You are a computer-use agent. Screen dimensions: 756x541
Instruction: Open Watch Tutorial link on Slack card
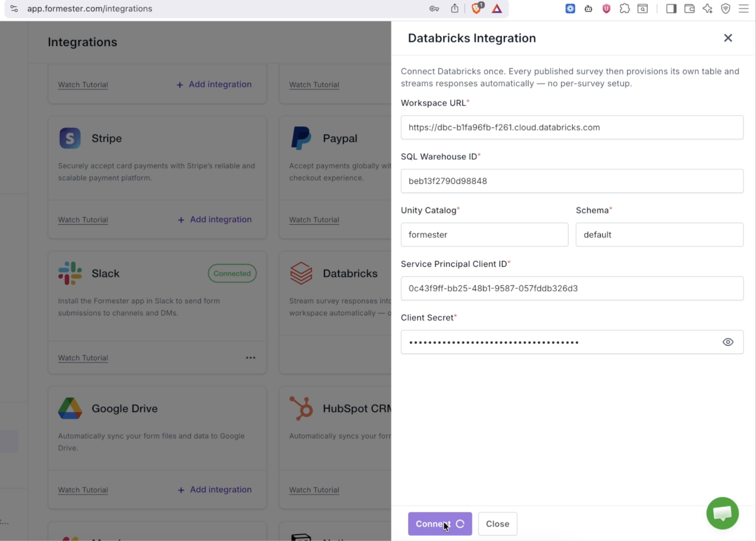(x=83, y=358)
